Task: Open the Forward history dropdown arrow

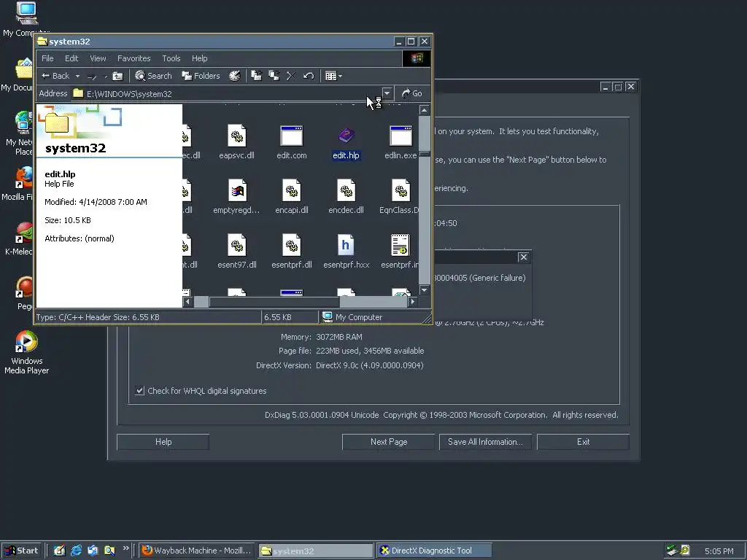Action: click(105, 76)
